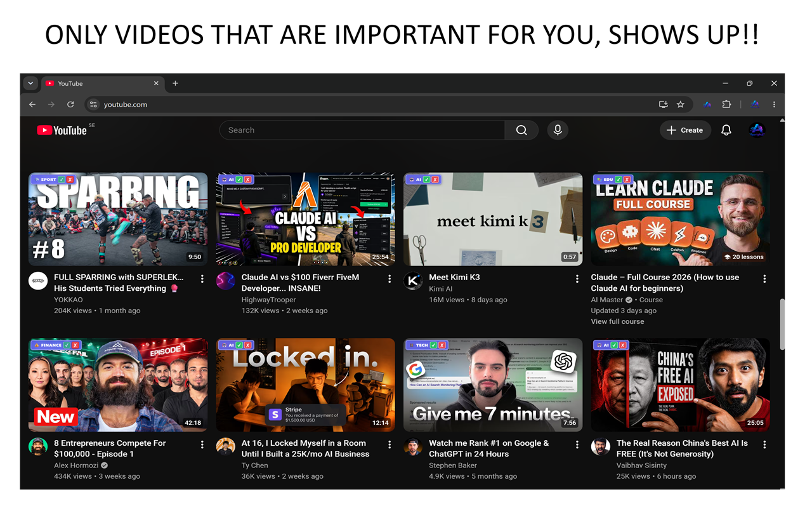Click the HighwayTrooper channel name
The image size is (812, 508).
pyautogui.click(x=269, y=300)
